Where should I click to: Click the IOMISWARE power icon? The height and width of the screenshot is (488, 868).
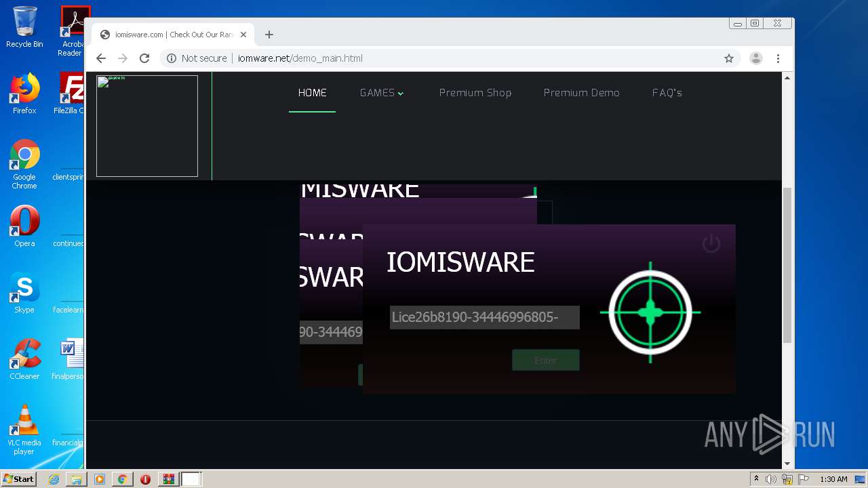(711, 243)
